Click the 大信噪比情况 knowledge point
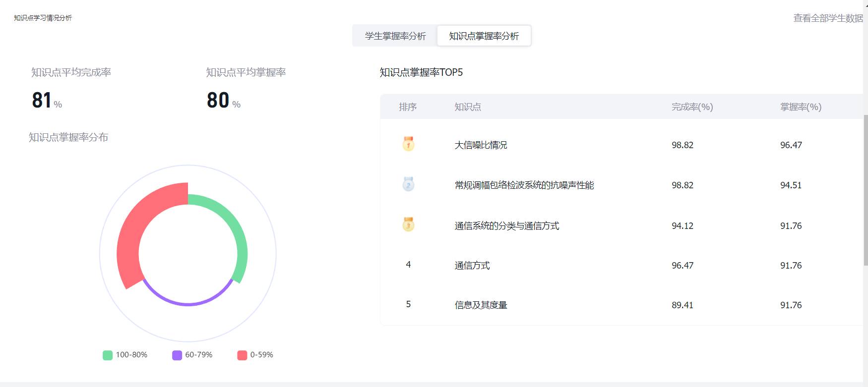The image size is (868, 387). point(481,145)
